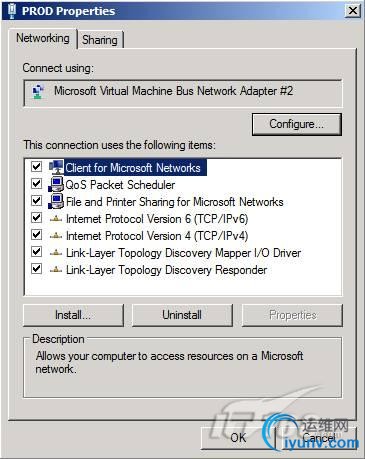This screenshot has width=365, height=459.
Task: Open the Configure adapter dialog
Action: [x=297, y=124]
